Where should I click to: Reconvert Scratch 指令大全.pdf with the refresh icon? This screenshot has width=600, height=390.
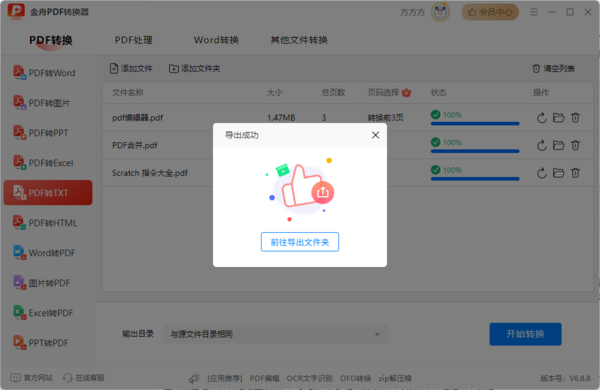(x=541, y=173)
